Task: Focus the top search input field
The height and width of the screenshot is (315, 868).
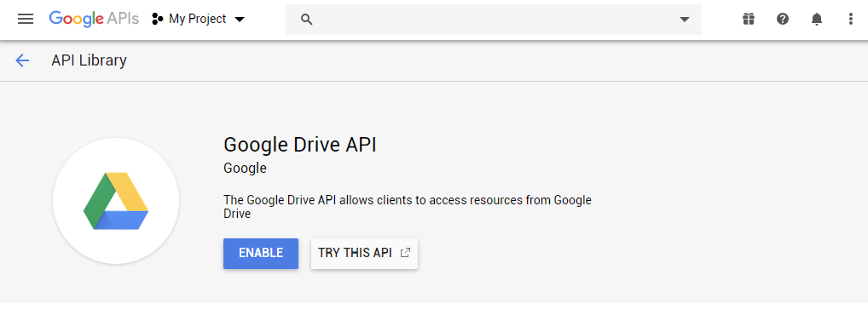Action: click(493, 20)
